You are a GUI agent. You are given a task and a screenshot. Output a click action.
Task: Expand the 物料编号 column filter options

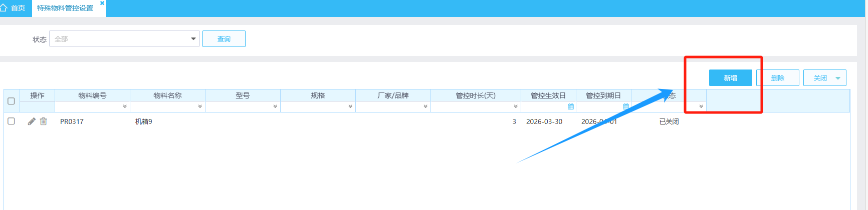pos(125,106)
